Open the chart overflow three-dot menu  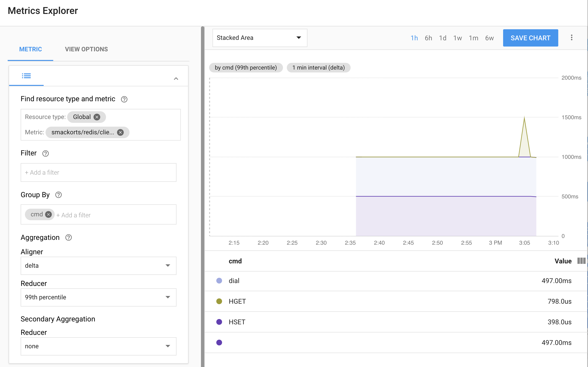[x=572, y=38]
